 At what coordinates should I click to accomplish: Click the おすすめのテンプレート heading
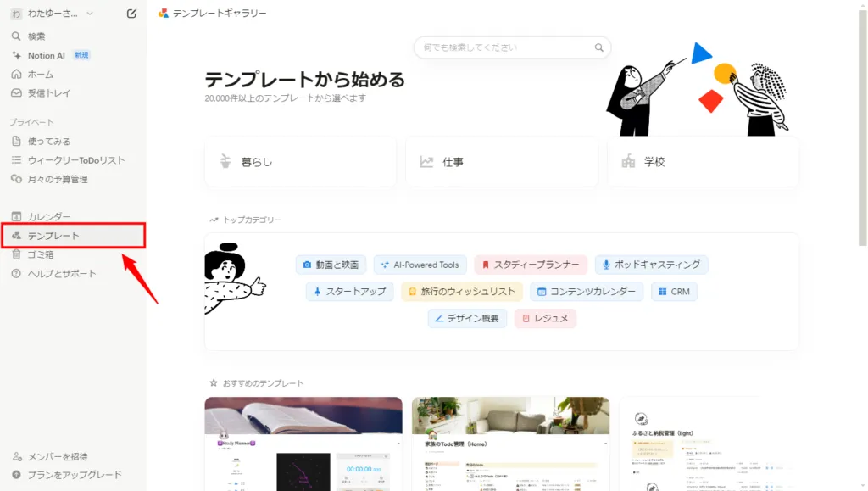(263, 383)
